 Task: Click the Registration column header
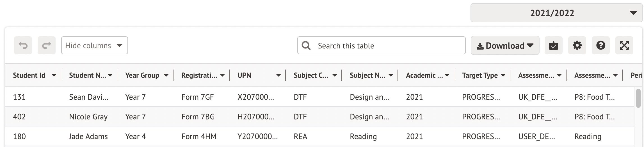tap(199, 75)
